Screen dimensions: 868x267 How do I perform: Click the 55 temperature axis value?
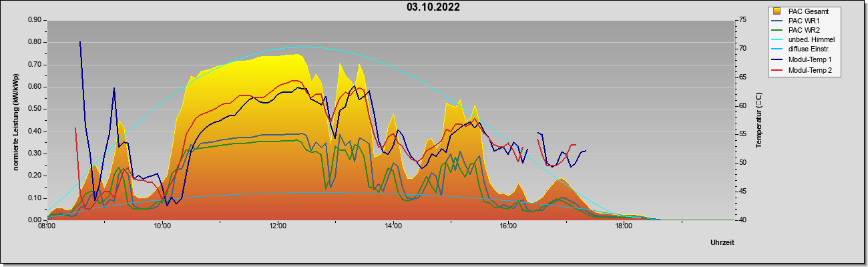point(743,134)
